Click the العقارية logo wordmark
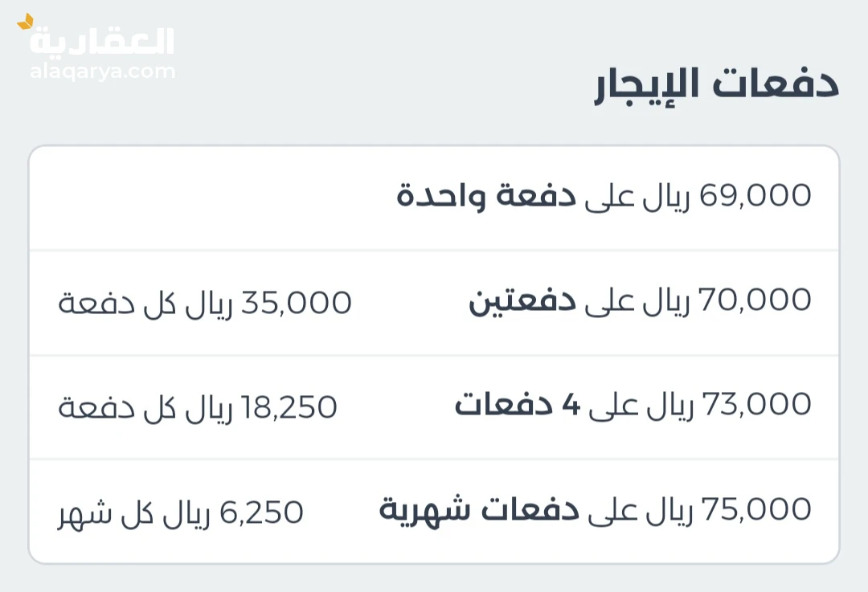 pos(102,41)
